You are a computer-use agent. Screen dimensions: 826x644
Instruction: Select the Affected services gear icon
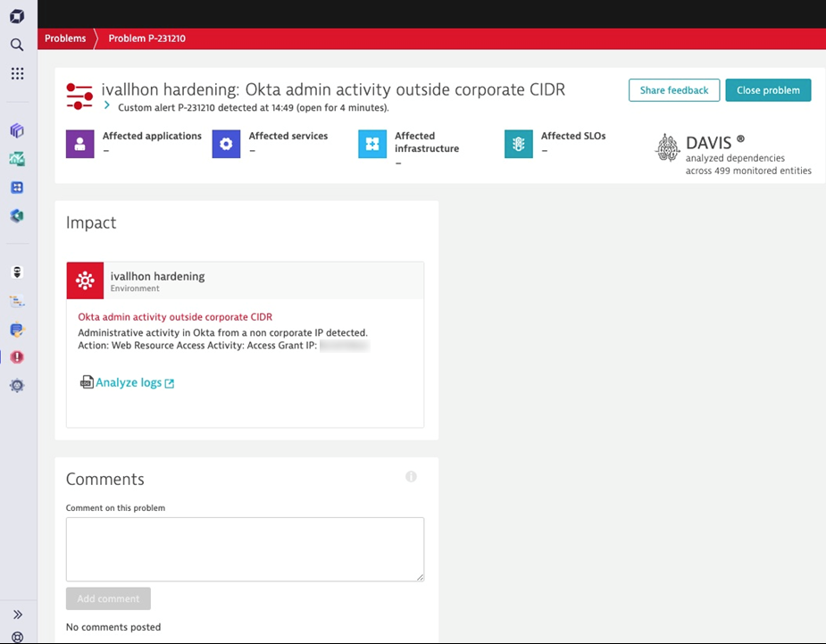coord(226,144)
